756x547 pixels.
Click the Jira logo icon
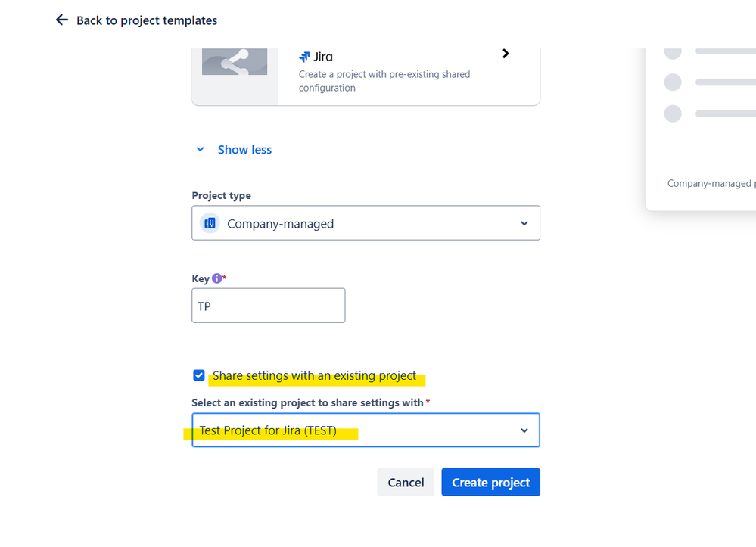pyautogui.click(x=304, y=57)
